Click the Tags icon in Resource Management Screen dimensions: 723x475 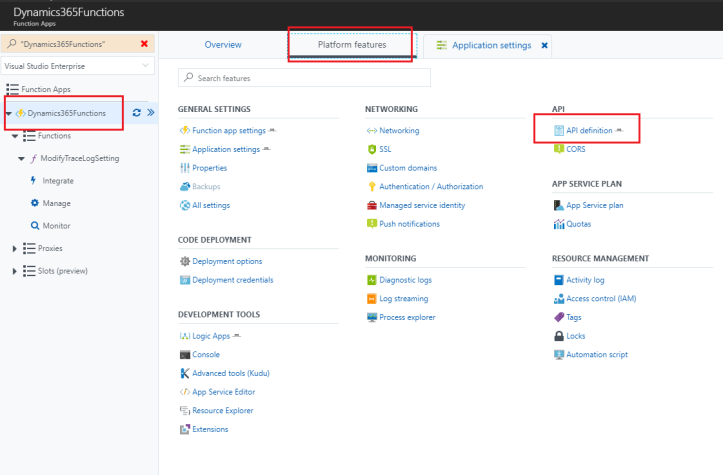tap(558, 317)
